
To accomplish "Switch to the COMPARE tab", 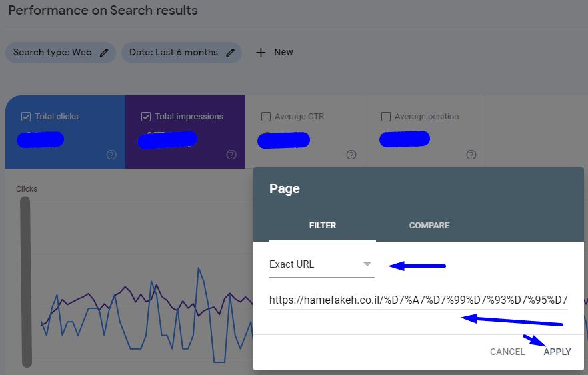I will pyautogui.click(x=429, y=226).
